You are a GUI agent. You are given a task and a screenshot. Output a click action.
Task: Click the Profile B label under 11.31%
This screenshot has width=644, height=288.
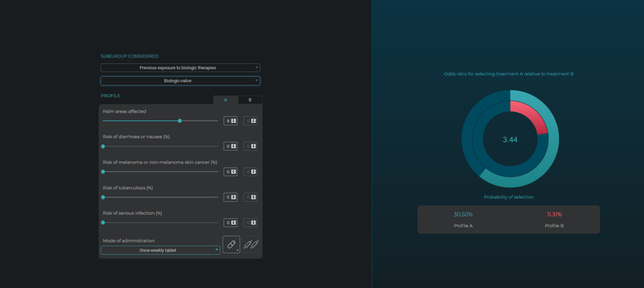(x=554, y=226)
